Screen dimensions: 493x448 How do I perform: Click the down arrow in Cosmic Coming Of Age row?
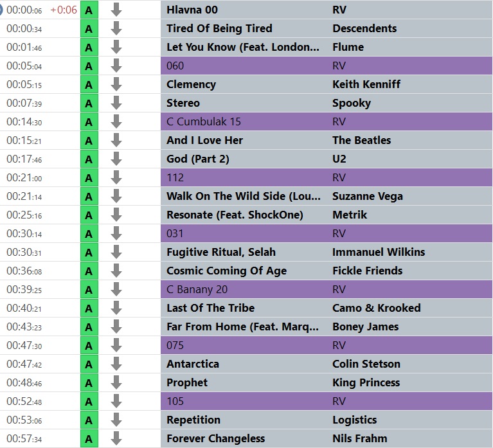click(116, 271)
